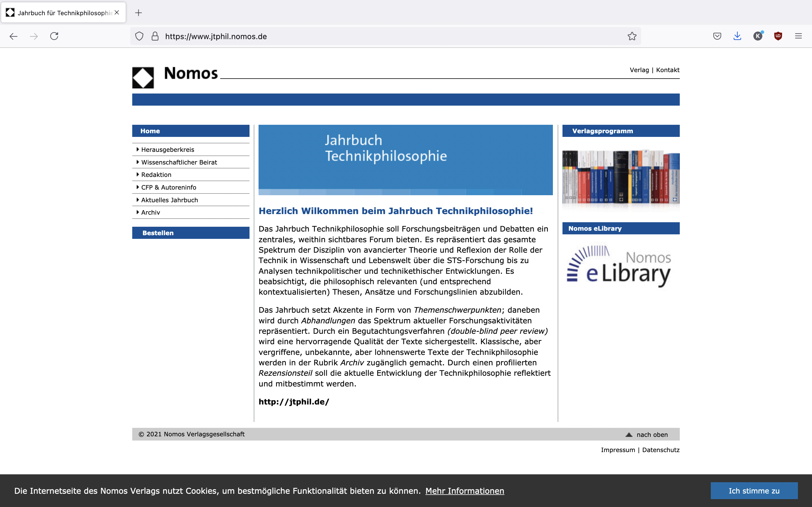Click the Nomos diamond logo

pos(143,78)
